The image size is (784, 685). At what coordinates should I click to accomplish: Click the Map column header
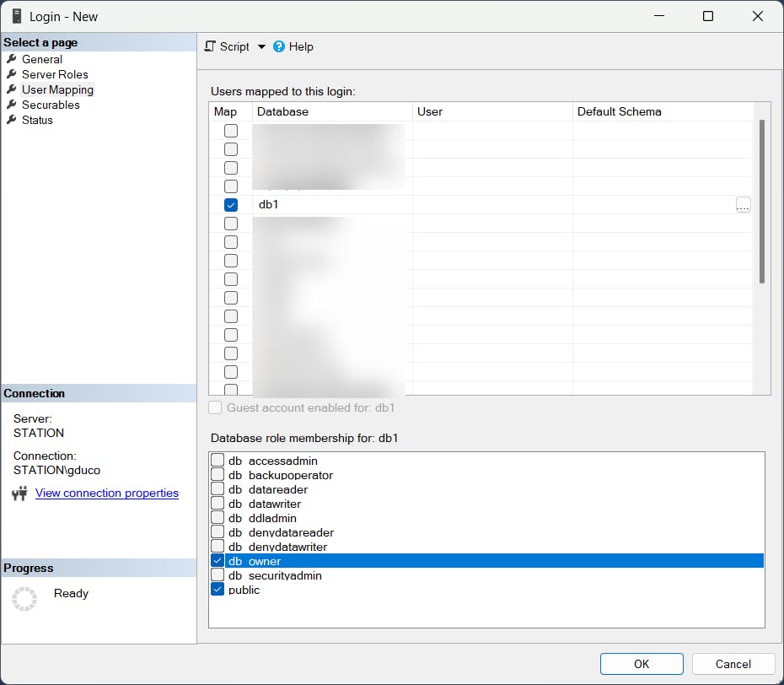pos(230,111)
